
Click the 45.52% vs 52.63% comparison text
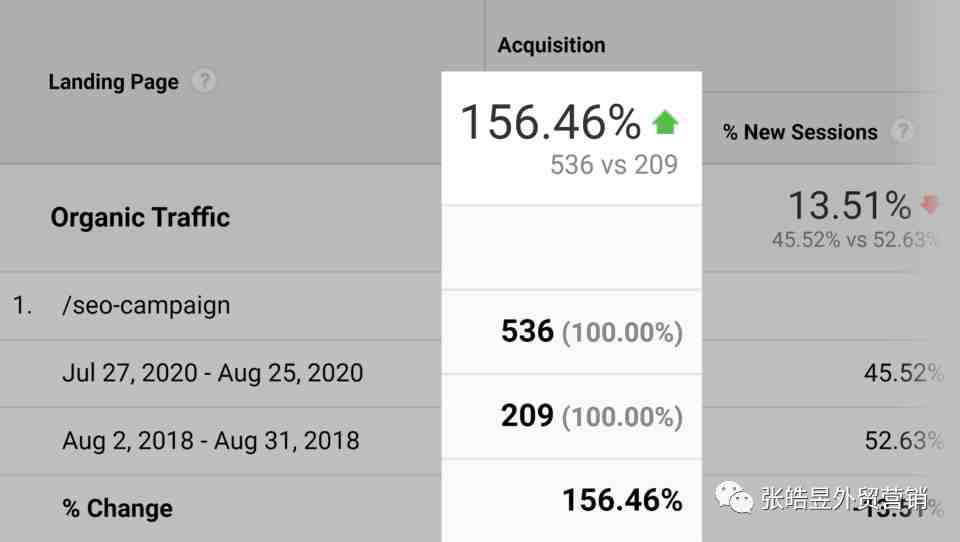pyautogui.click(x=855, y=240)
